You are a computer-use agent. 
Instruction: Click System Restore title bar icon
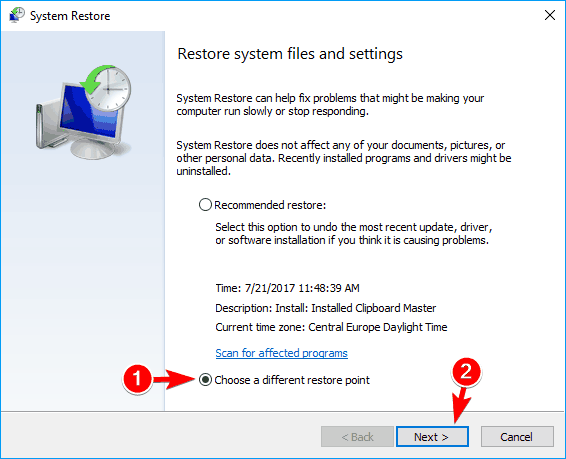pos(16,16)
